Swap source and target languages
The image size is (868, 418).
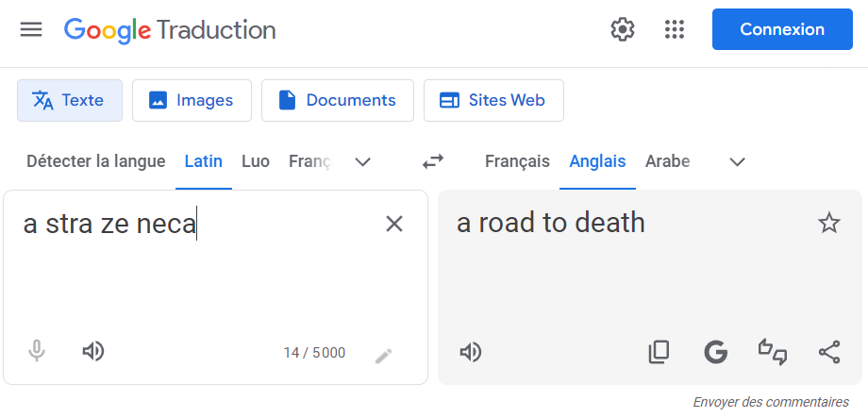point(433,161)
